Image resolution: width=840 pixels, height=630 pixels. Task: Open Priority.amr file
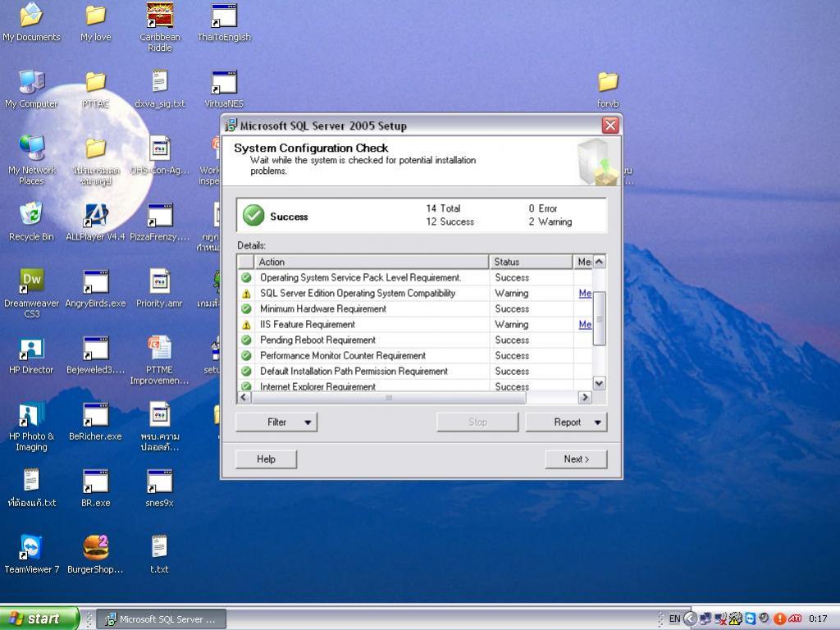point(160,288)
